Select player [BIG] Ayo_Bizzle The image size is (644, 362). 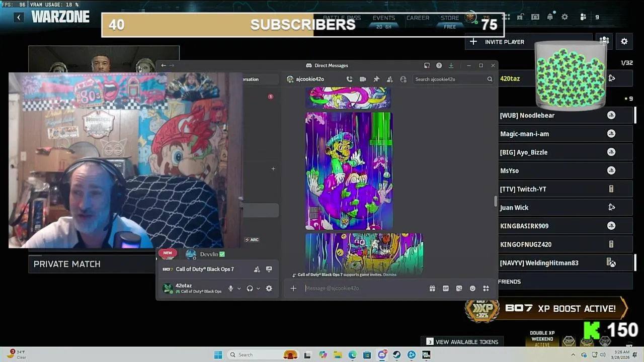tap(566, 152)
